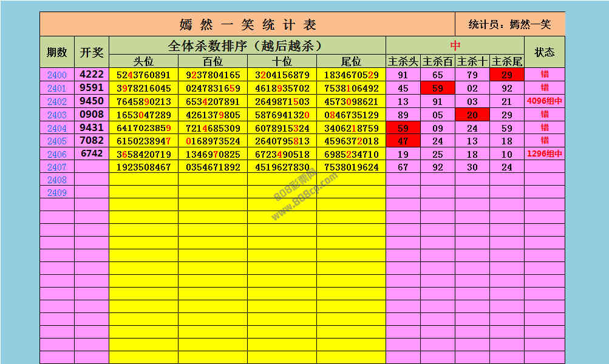Click the 4096组中 status cell
This screenshot has width=609, height=364.
[544, 102]
